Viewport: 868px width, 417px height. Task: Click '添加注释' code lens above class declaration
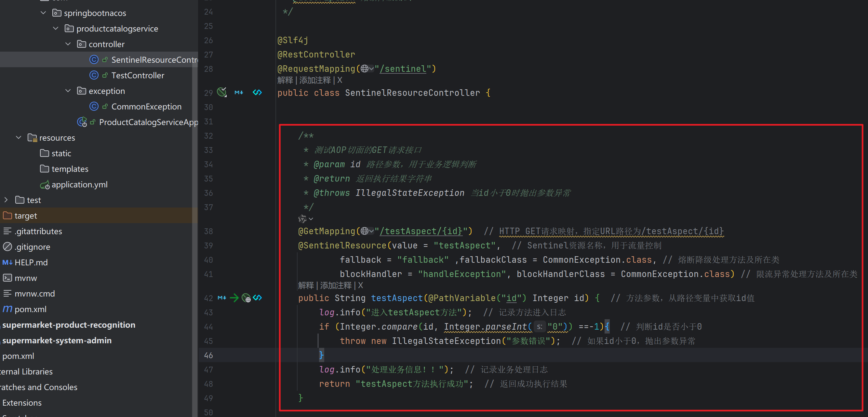click(x=315, y=81)
